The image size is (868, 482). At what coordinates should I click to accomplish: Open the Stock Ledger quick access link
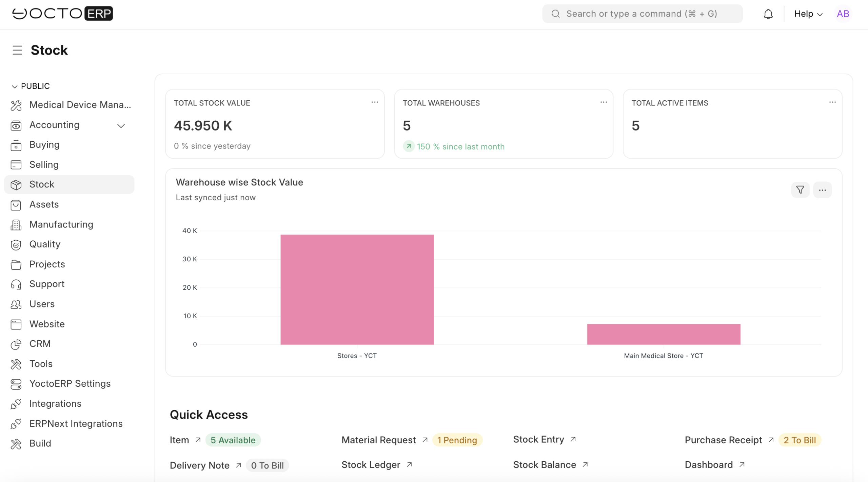point(371,465)
